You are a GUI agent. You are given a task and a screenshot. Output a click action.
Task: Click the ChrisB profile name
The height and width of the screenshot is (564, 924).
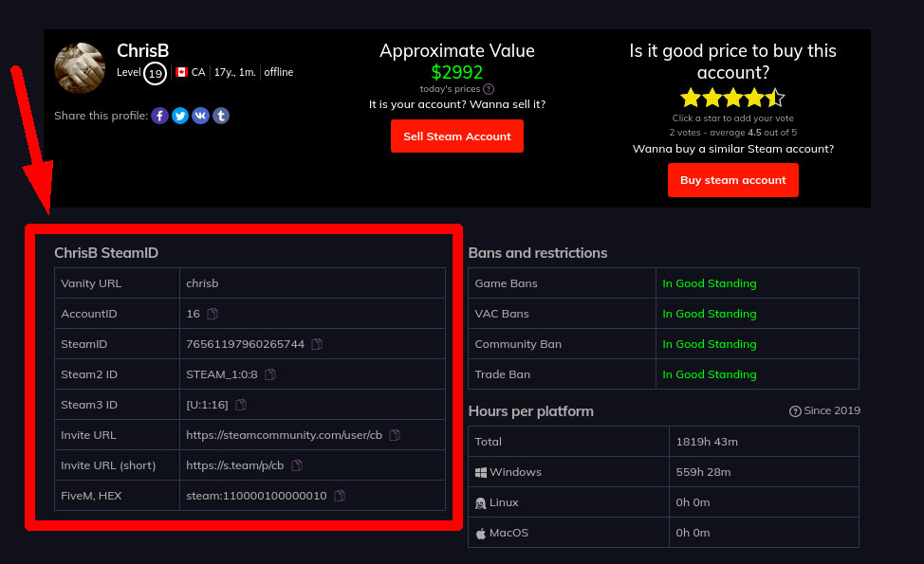pos(142,50)
